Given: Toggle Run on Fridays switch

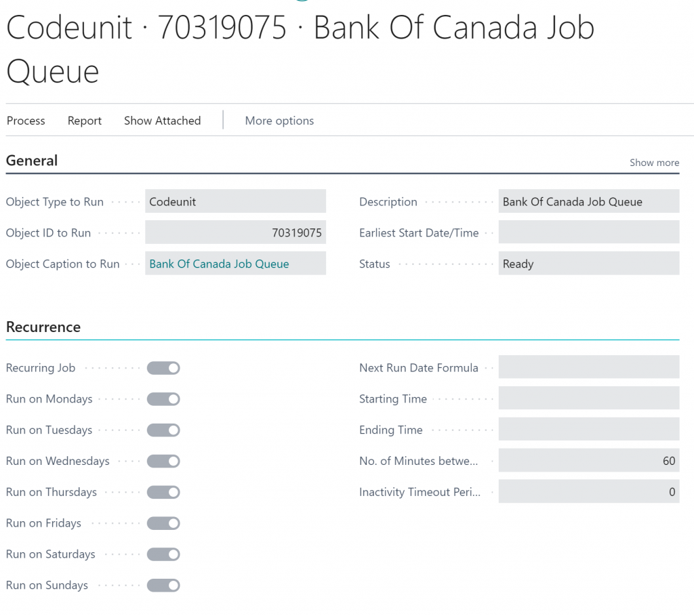Looking at the screenshot, I should click(163, 523).
